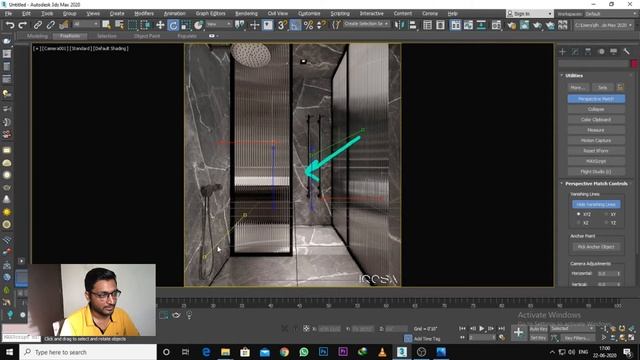The height and width of the screenshot is (360, 640).
Task: Open the Customize menu
Action: coord(309,13)
